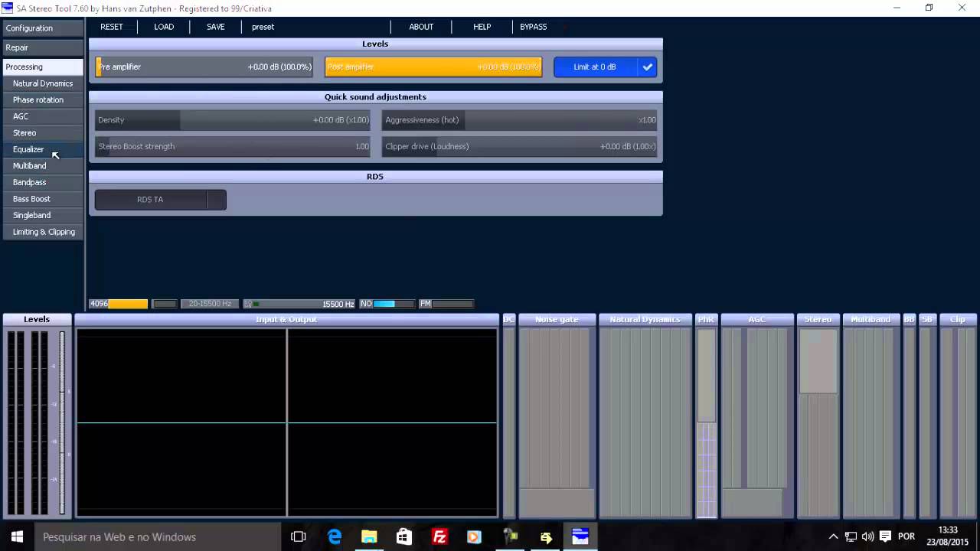
Task: Open the HELP button
Action: (x=482, y=27)
